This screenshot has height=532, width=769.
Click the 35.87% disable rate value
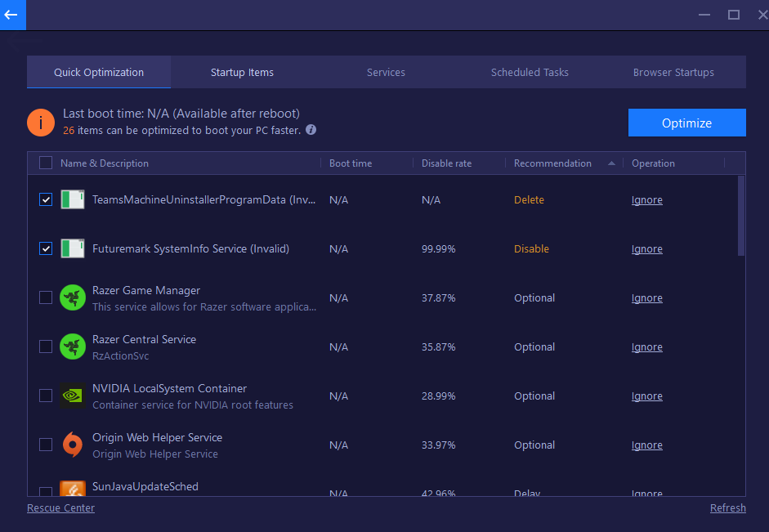click(439, 347)
